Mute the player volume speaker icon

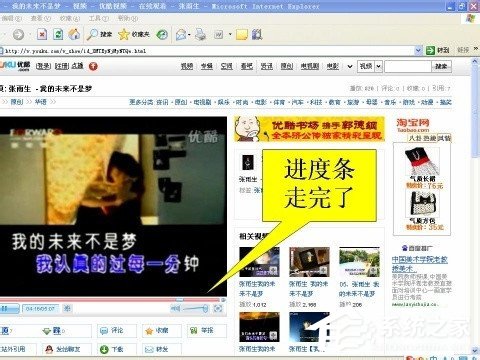[x=175, y=309]
